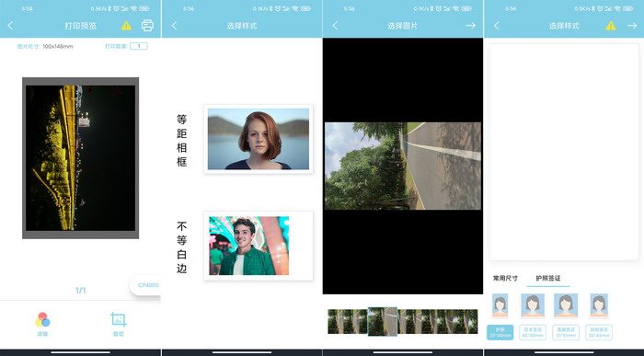
Task: Tap the printer icon in print preview
Action: click(147, 26)
